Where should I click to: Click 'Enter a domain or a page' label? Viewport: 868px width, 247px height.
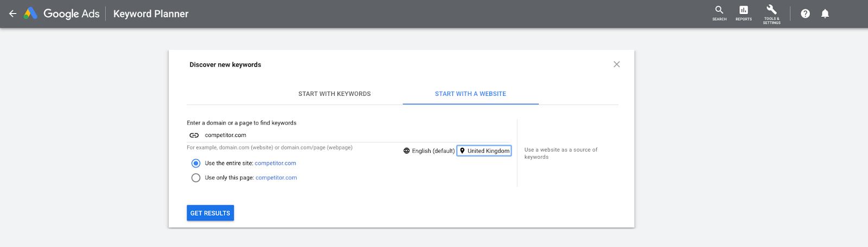pos(241,123)
